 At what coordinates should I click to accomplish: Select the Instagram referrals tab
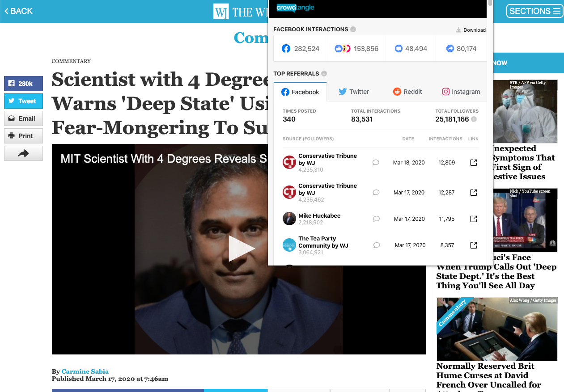click(461, 92)
